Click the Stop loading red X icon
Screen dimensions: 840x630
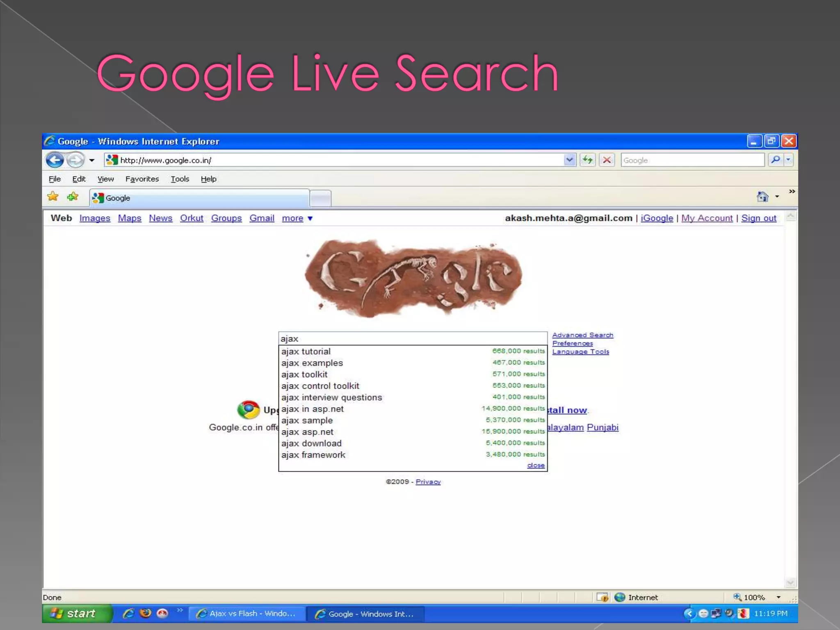[x=607, y=160]
